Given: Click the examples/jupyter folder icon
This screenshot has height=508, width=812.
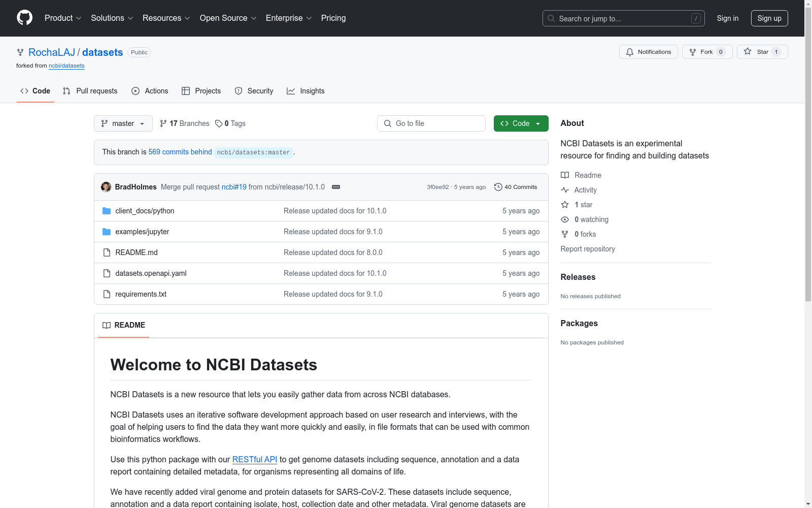Looking at the screenshot, I should click(107, 232).
